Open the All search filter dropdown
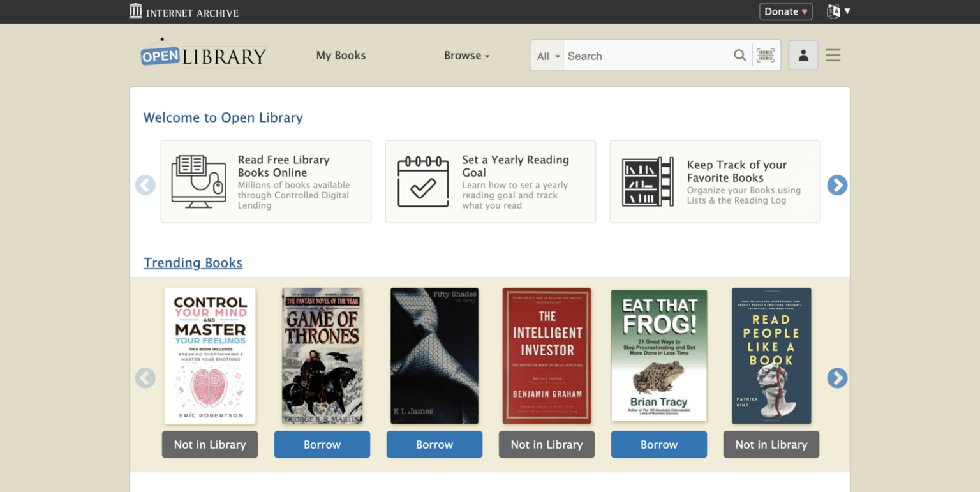The image size is (980, 492). [547, 56]
